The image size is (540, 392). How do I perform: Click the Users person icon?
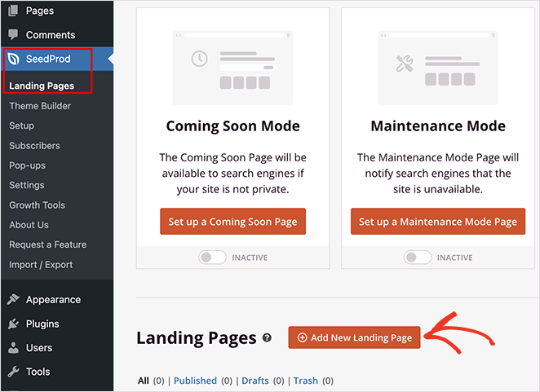[x=13, y=348]
